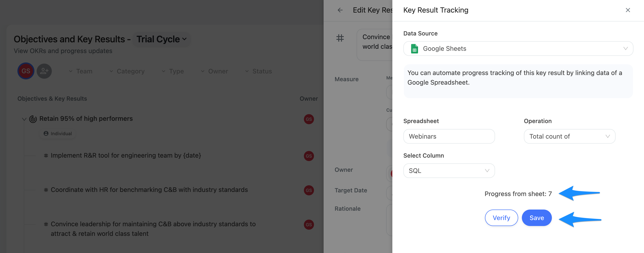Open the Type filter dropdown
The width and height of the screenshot is (644, 253).
tap(173, 71)
